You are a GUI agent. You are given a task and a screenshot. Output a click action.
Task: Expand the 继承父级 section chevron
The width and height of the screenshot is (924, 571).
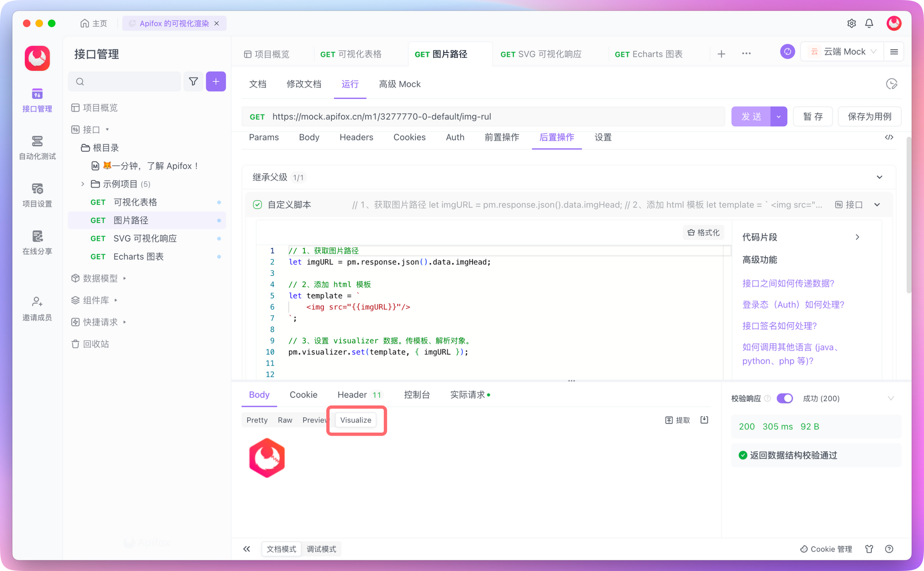(879, 177)
